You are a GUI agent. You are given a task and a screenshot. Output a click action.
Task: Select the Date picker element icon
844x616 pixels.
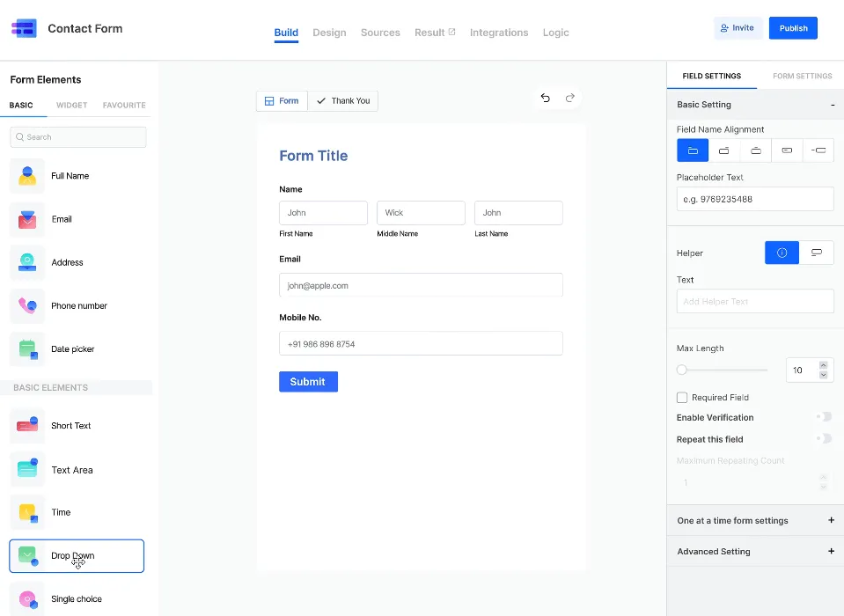(27, 349)
